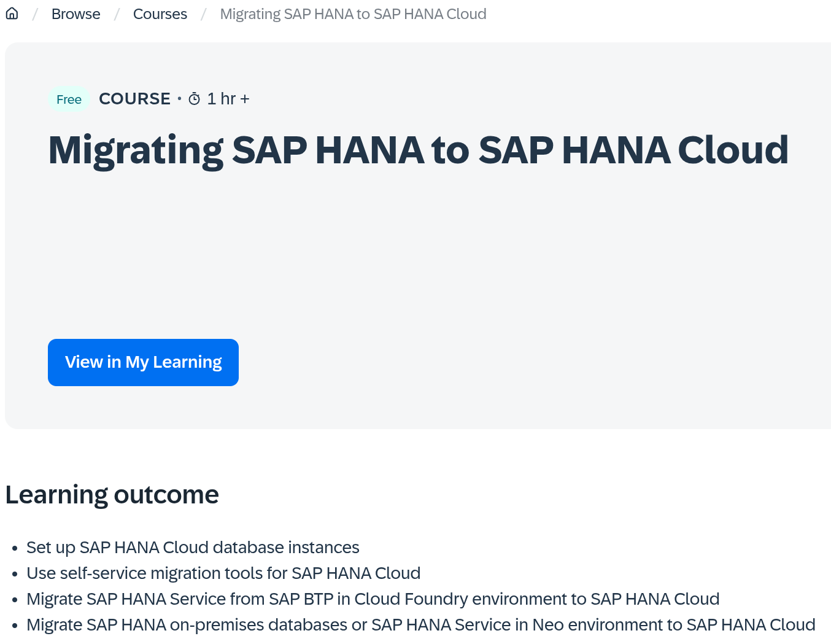This screenshot has width=831, height=644.
Task: Click the Learning outcome heading
Action: tap(112, 495)
